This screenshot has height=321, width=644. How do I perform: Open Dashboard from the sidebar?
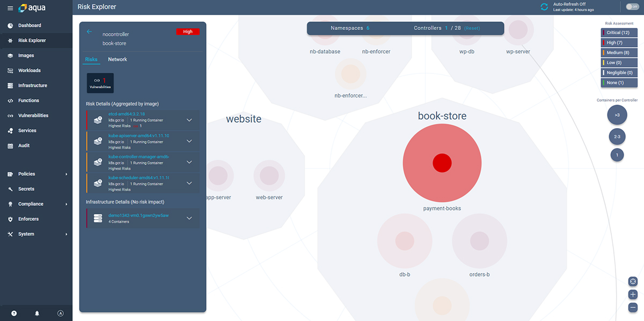click(30, 25)
